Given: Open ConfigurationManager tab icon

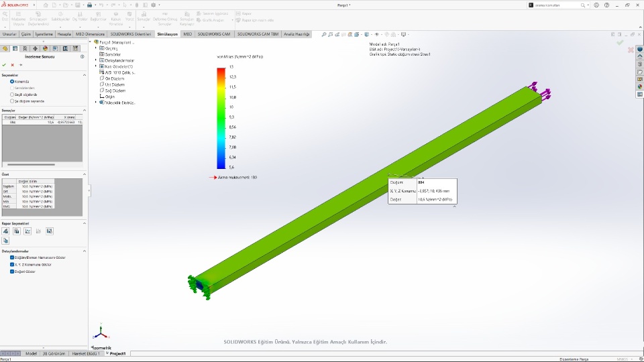Looking at the screenshot, I should (x=25, y=48).
